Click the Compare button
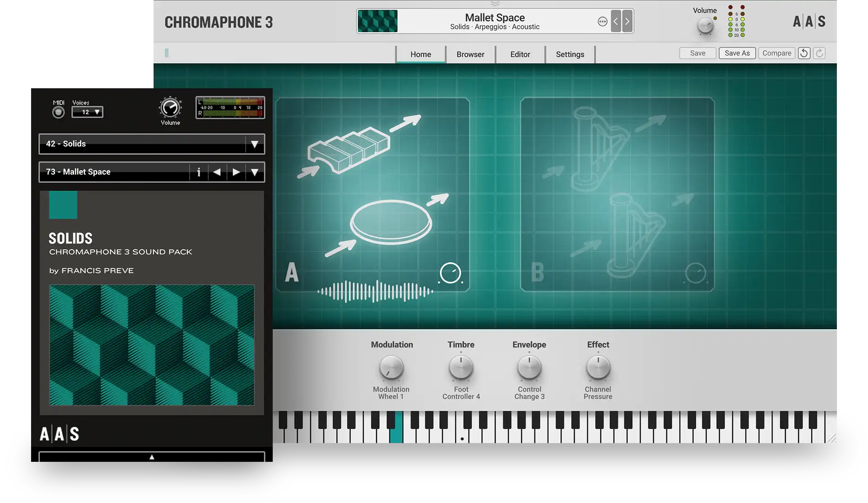Viewport: 868px width, 503px height. coord(777,53)
